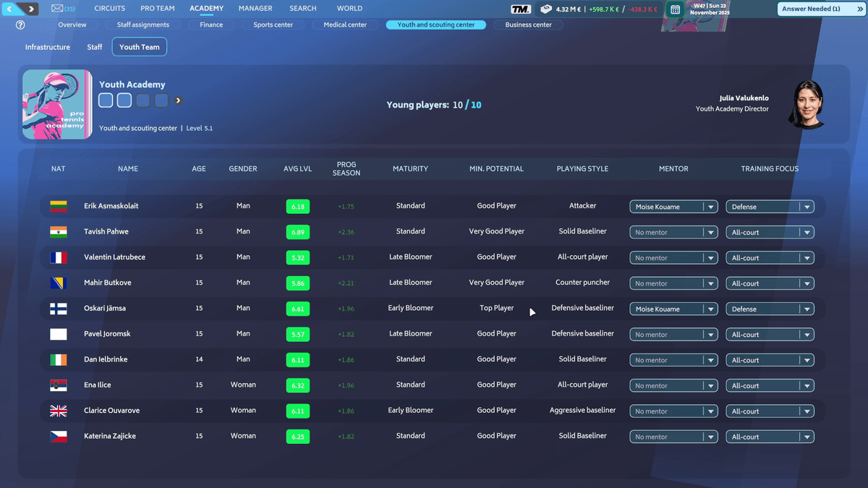
Task: Open player Tavish Pahwe's name
Action: pyautogui.click(x=106, y=231)
